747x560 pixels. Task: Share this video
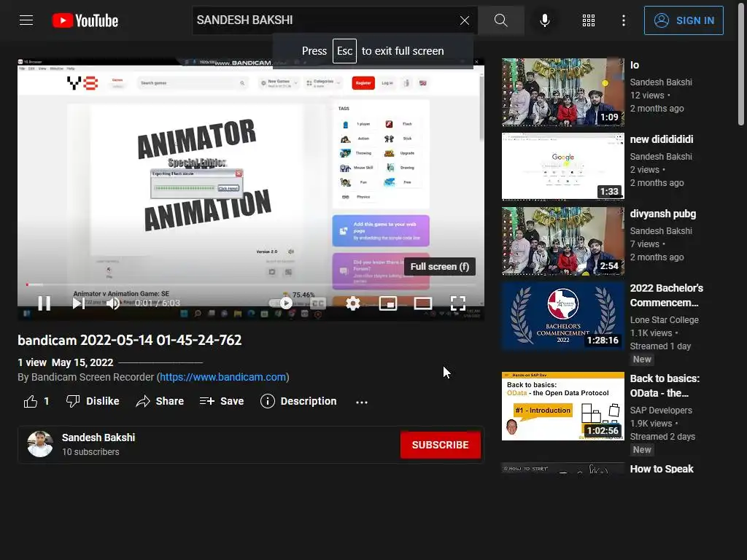[x=160, y=402]
